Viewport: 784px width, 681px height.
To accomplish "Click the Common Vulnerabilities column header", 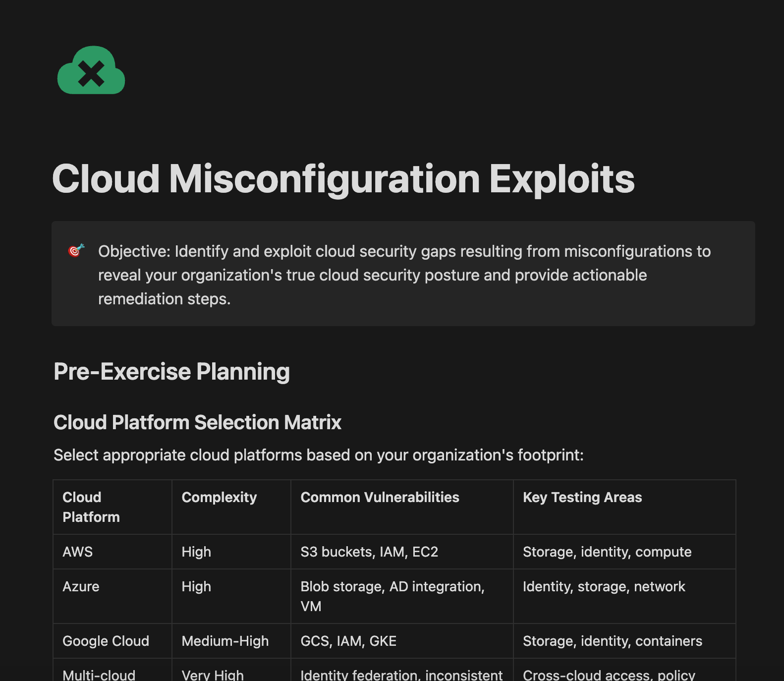I will coord(402,507).
